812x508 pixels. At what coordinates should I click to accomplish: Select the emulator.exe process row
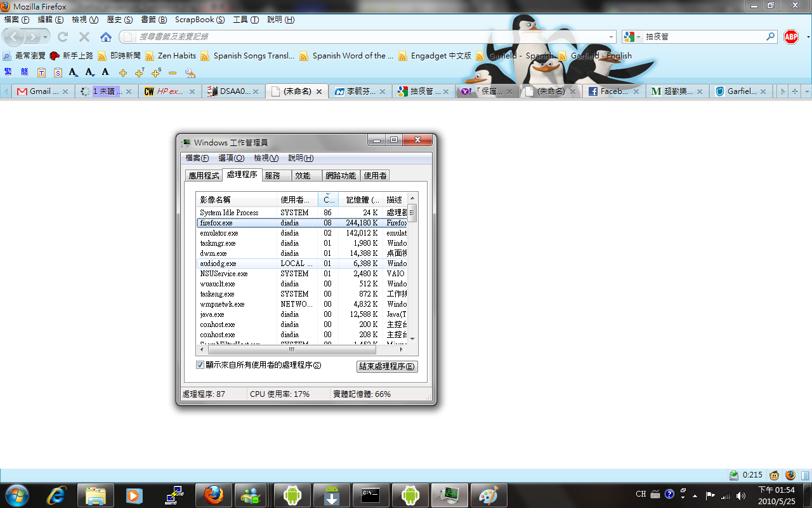coord(301,233)
